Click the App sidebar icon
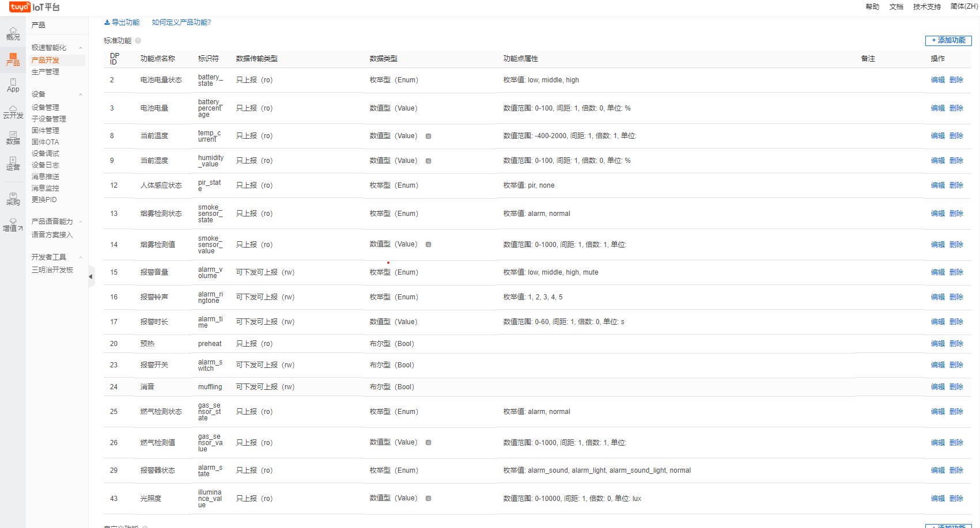The image size is (980, 528). (13, 85)
